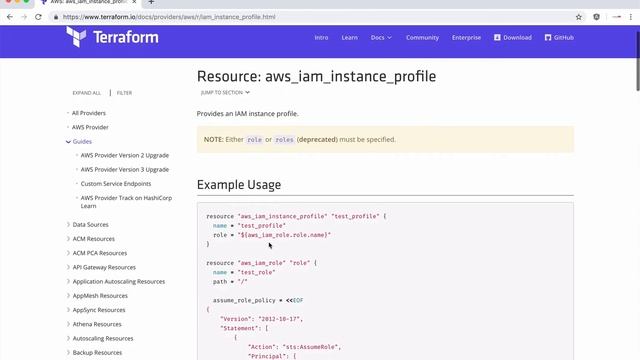
Task: Click the "test_profile" name value in code
Action: (261, 226)
